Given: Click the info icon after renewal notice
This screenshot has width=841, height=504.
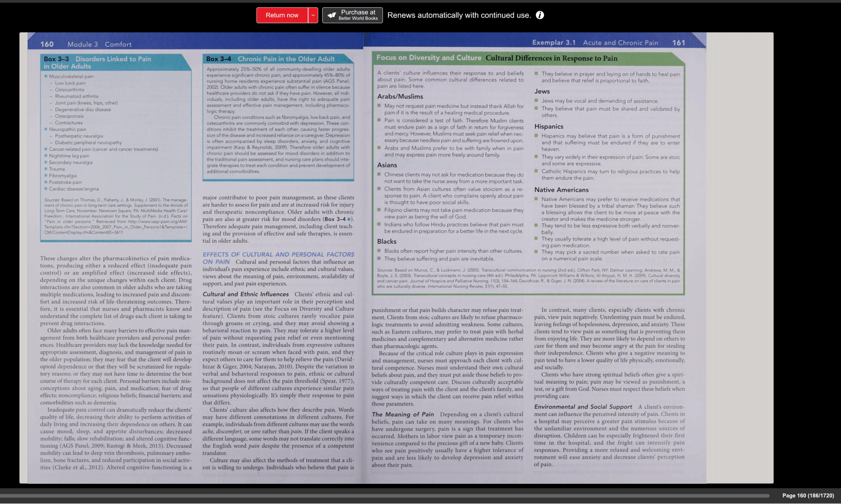Looking at the screenshot, I should (x=539, y=15).
